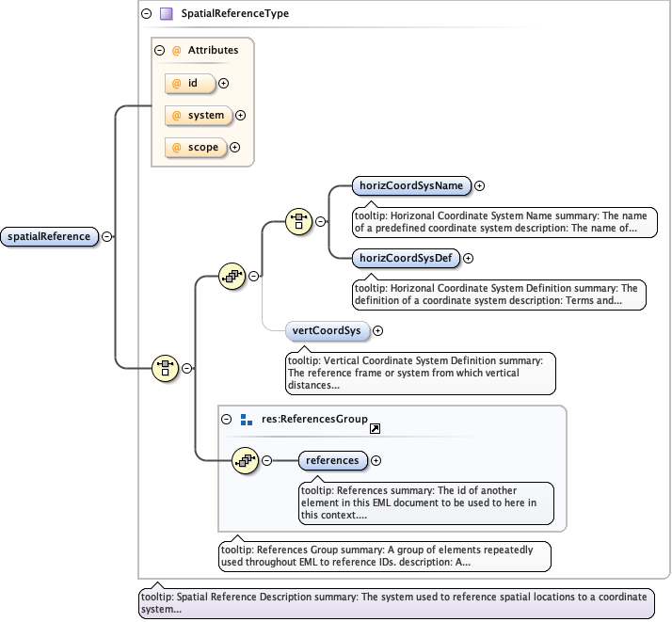Viewport: 672px width, 622px height.
Task: Collapse the spatialReference element node
Action: click(x=107, y=236)
